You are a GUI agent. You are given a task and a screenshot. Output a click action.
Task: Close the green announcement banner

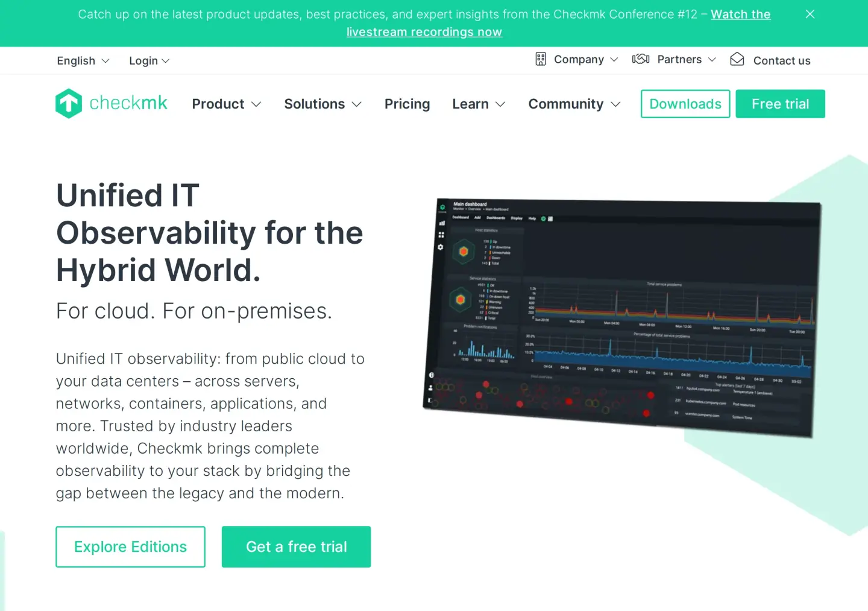[x=810, y=14]
